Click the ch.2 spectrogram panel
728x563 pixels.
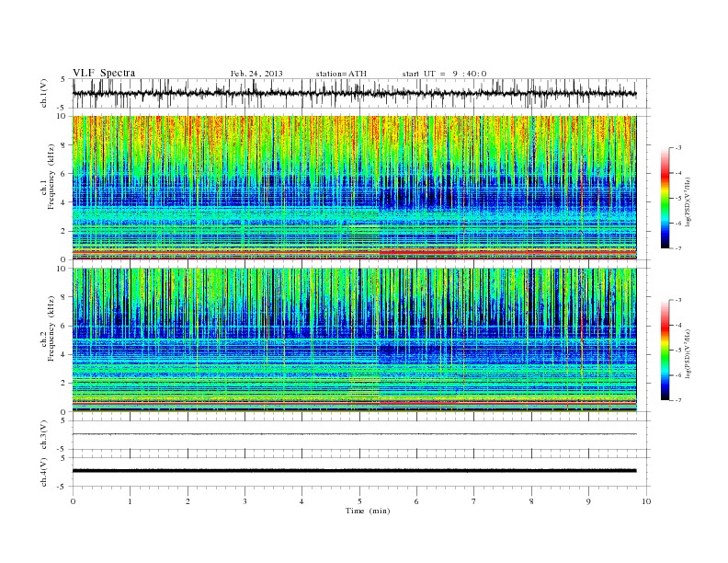(361, 340)
